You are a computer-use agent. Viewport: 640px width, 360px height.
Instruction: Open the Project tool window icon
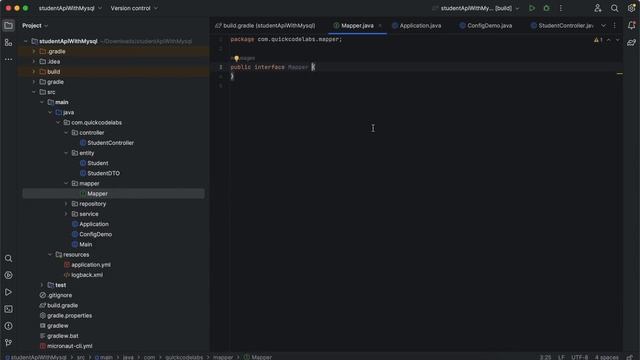coord(8,26)
